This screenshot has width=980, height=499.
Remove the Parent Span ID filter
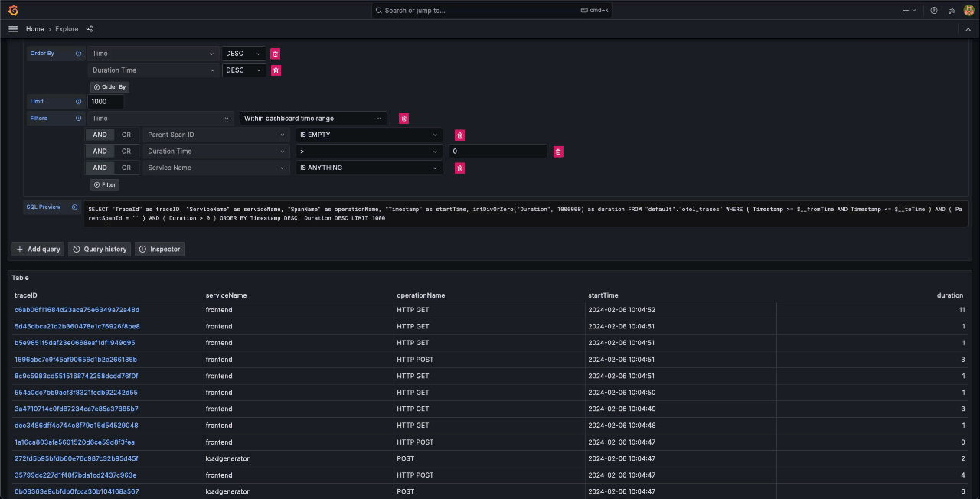pos(459,135)
